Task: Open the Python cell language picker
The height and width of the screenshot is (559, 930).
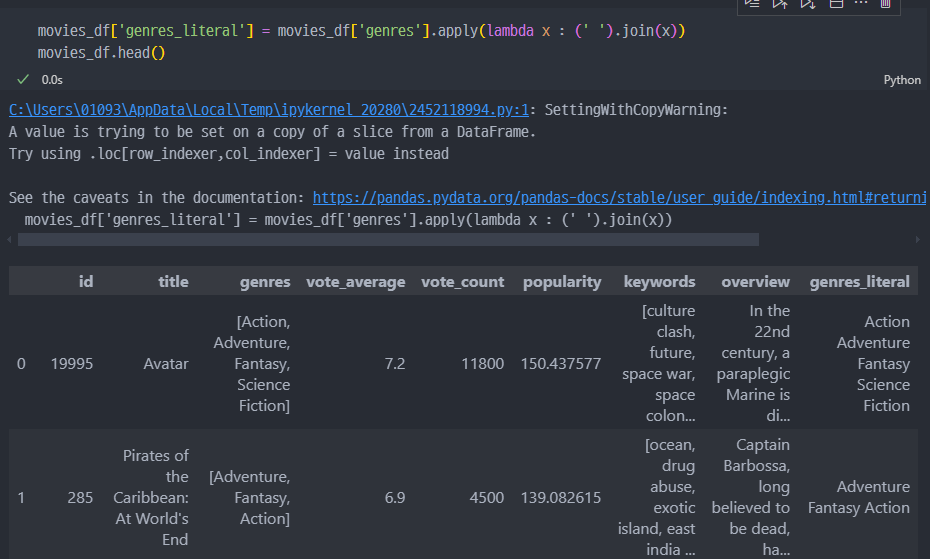Action: coord(902,80)
